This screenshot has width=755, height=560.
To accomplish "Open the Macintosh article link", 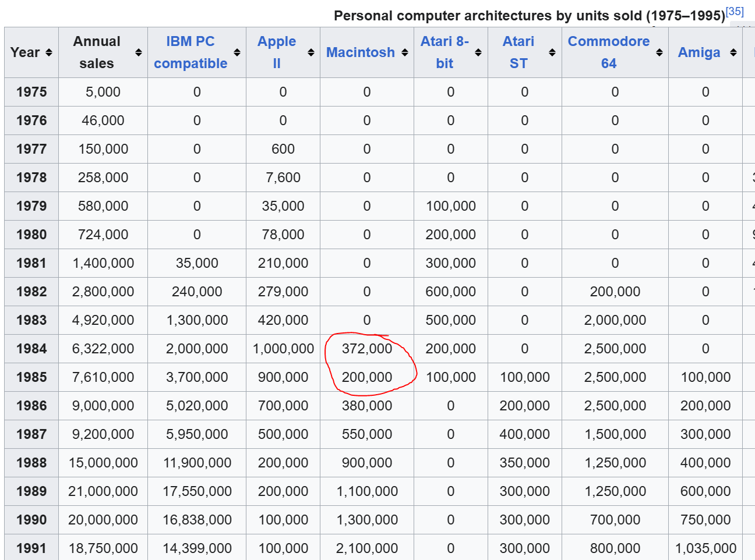I will [361, 52].
